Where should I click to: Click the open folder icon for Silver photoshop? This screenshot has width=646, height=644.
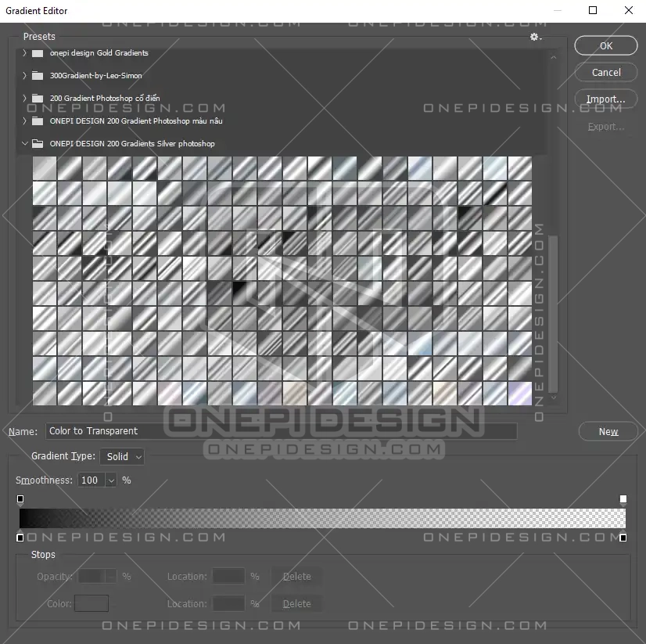tap(38, 144)
